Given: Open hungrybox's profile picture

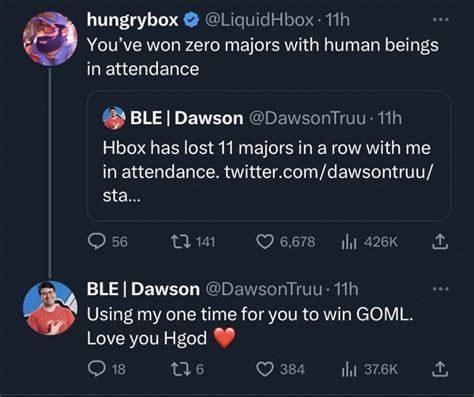Looking at the screenshot, I should (50, 38).
